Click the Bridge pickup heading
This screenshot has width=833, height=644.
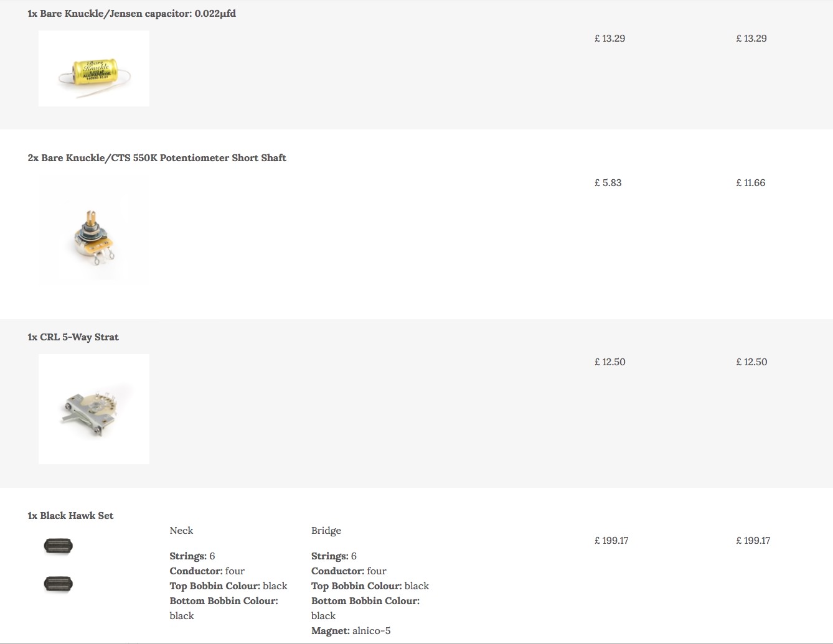point(326,530)
